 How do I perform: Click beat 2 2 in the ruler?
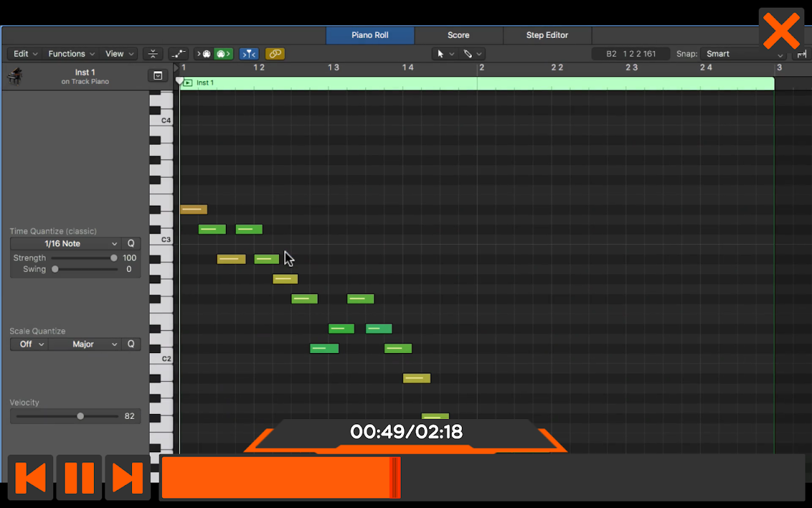tap(557, 67)
